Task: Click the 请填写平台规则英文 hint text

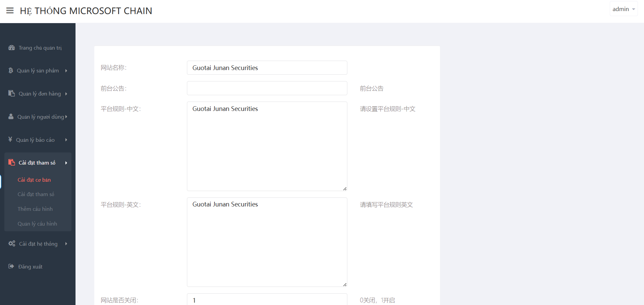Action: pos(386,205)
